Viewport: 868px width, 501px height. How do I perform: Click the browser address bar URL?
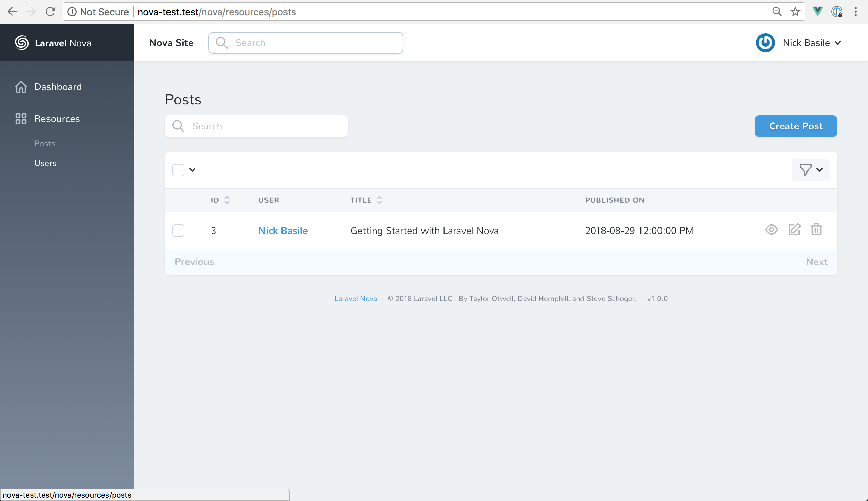[x=216, y=12]
